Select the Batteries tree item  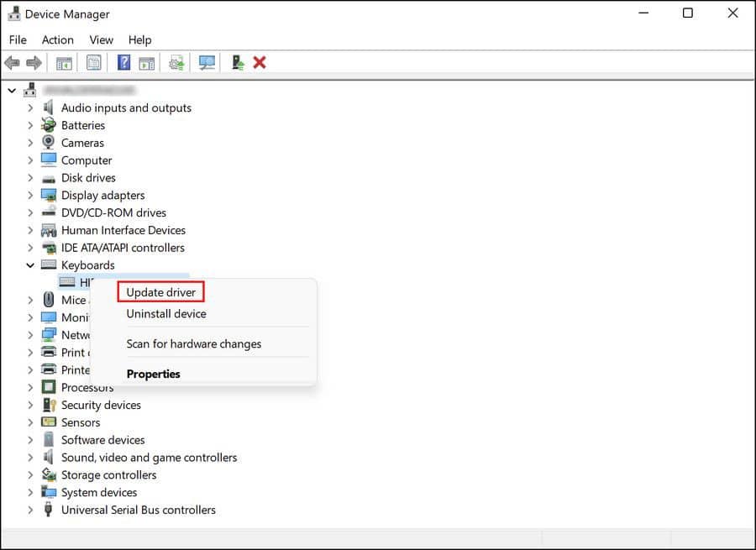tap(82, 124)
